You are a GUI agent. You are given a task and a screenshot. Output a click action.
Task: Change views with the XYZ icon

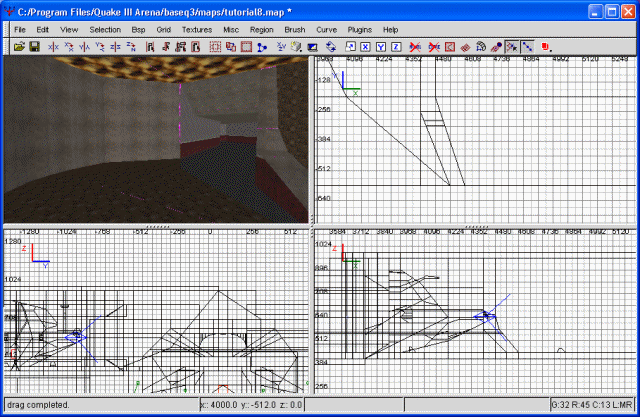click(x=281, y=47)
